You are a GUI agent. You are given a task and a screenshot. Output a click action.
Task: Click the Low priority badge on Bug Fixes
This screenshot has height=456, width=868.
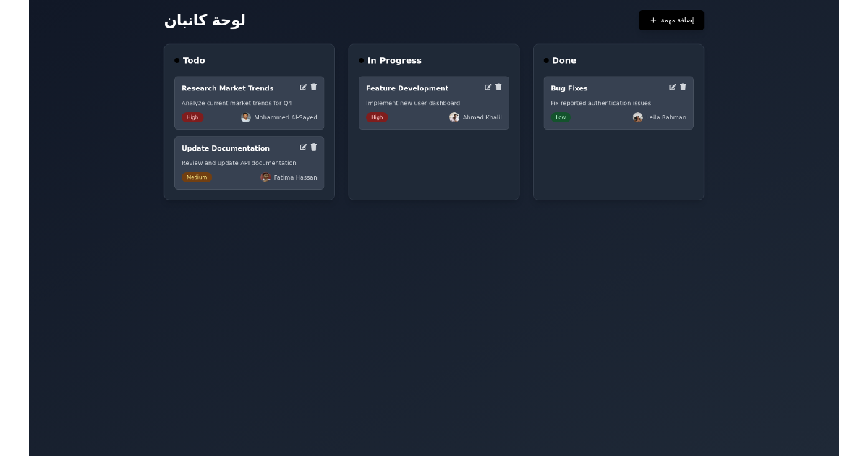point(561,117)
